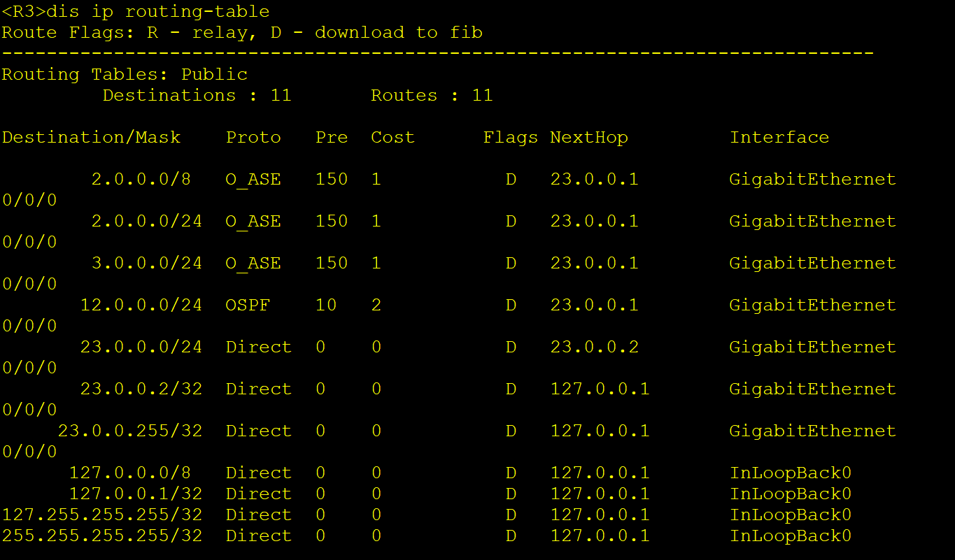Image resolution: width=955 pixels, height=560 pixels.
Task: Click destination '127.0.0.0/8'
Action: click(130, 473)
